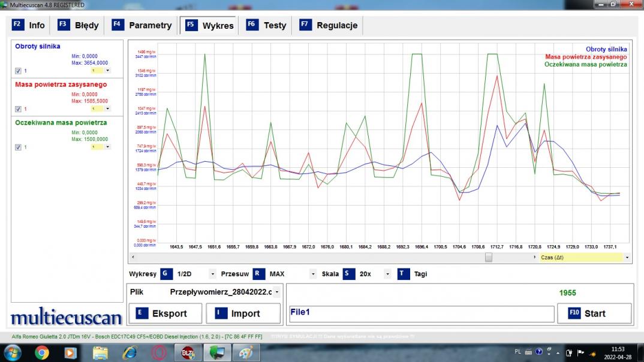The image size is (644, 362).
Task: Launch Opera browser from the taskbar
Action: 158,352
